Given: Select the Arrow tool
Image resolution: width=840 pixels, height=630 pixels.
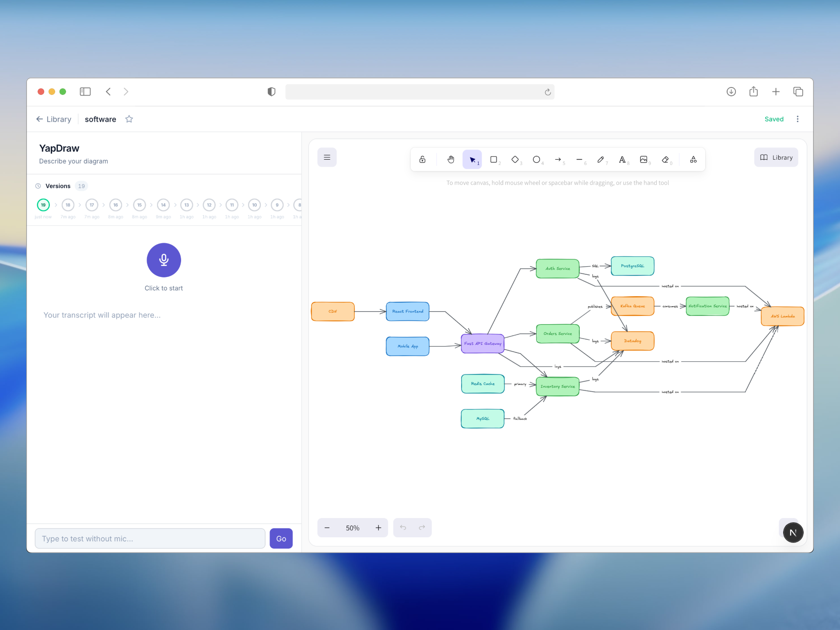Looking at the screenshot, I should click(x=558, y=159).
